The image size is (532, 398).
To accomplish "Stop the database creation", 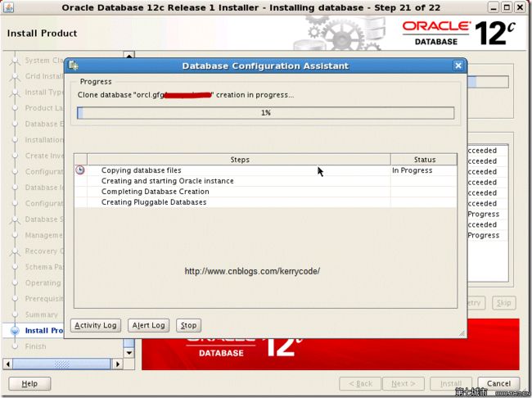I will click(188, 325).
